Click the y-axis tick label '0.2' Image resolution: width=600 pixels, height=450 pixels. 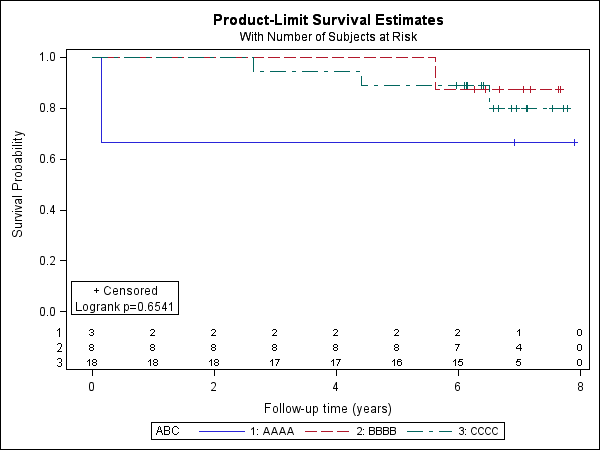(46, 261)
